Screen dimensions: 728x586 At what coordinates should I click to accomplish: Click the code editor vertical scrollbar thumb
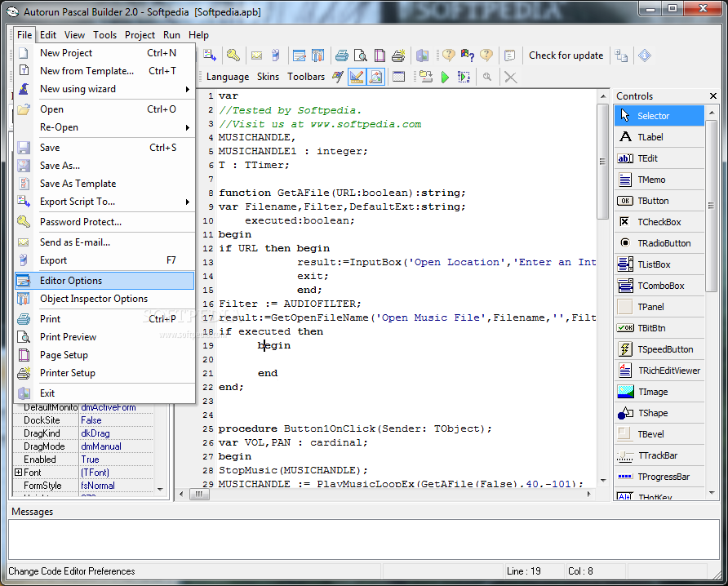[x=602, y=161]
